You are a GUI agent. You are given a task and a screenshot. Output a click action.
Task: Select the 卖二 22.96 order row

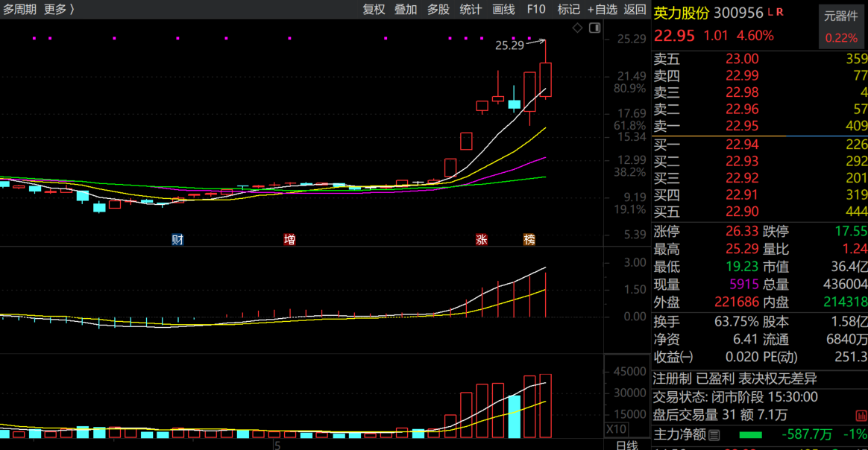click(760, 109)
